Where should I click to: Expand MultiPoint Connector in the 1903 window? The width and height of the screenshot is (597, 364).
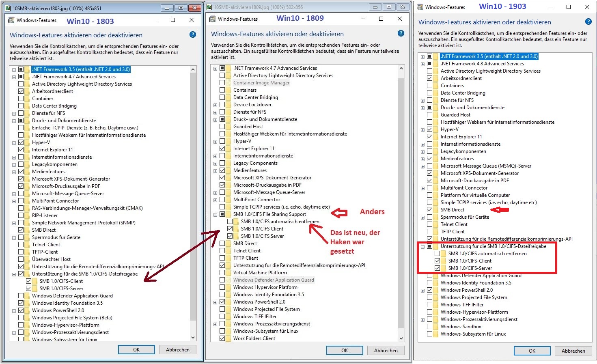pyautogui.click(x=423, y=188)
